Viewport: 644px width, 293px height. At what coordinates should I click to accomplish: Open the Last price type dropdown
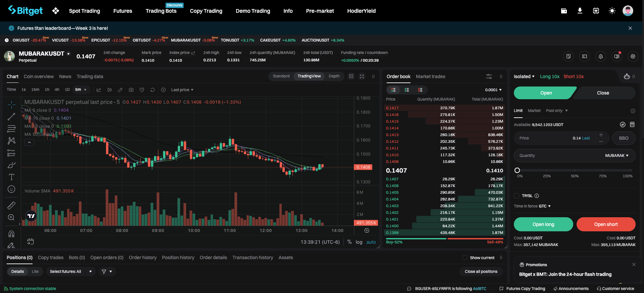(x=182, y=90)
